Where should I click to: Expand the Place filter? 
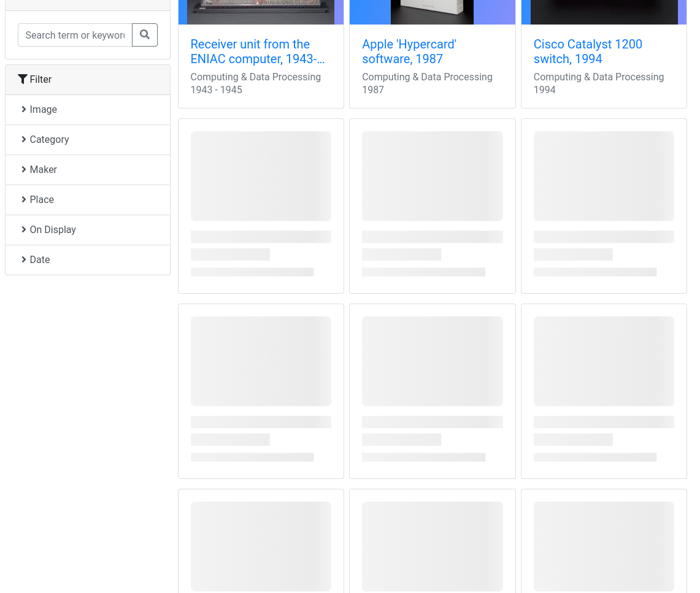coord(88,199)
